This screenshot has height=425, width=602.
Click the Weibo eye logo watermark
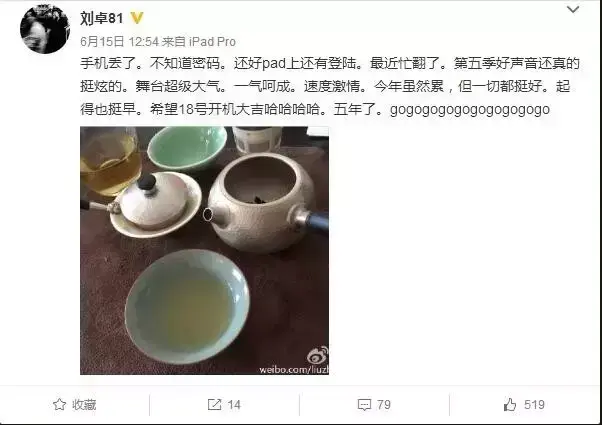point(318,356)
